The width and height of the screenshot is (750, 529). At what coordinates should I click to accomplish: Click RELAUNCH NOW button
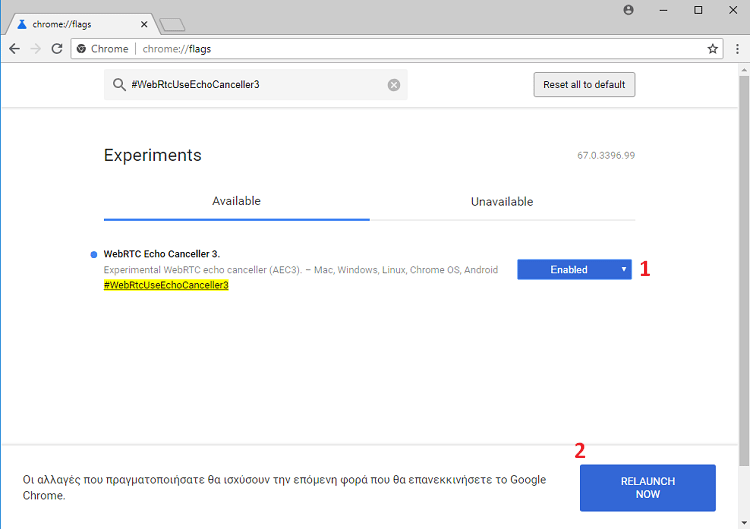648,488
